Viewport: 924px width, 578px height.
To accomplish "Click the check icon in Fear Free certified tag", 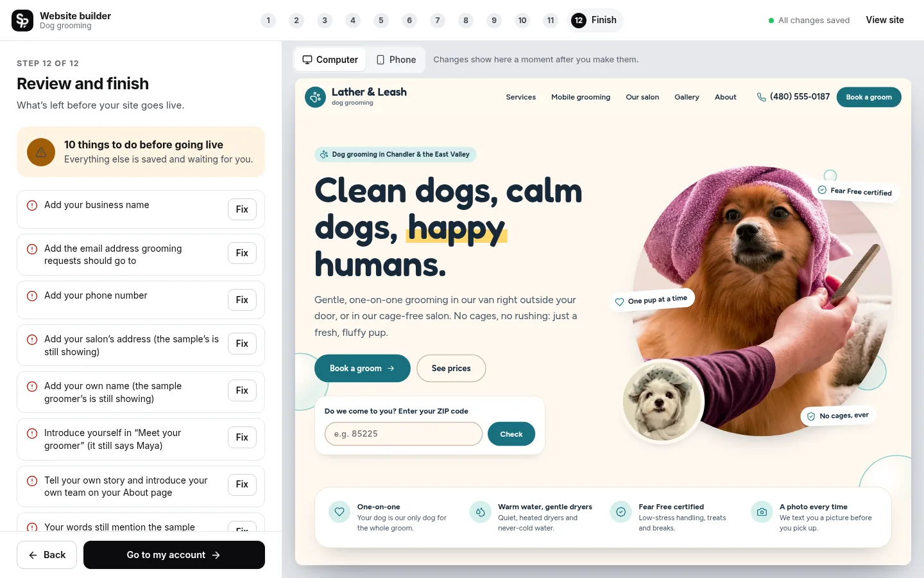I will [x=822, y=189].
